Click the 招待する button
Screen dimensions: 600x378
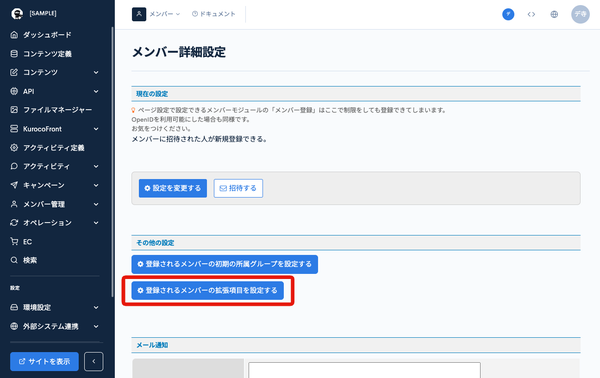(238, 188)
